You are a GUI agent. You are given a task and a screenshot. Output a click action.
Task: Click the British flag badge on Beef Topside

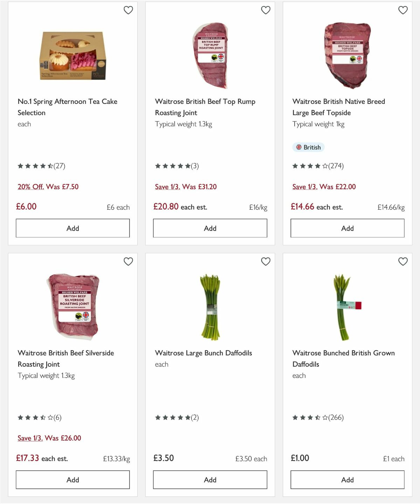click(308, 147)
